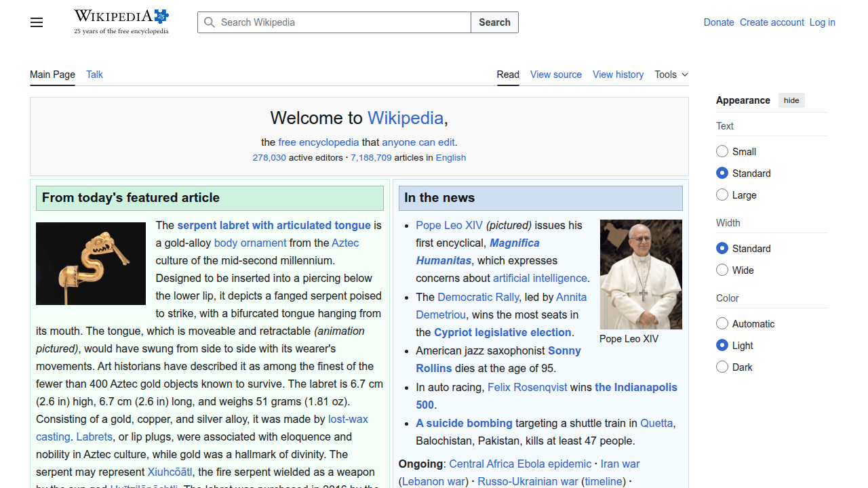This screenshot has height=488, width=868.
Task: Open the Lebanon war link
Action: pyautogui.click(x=434, y=481)
